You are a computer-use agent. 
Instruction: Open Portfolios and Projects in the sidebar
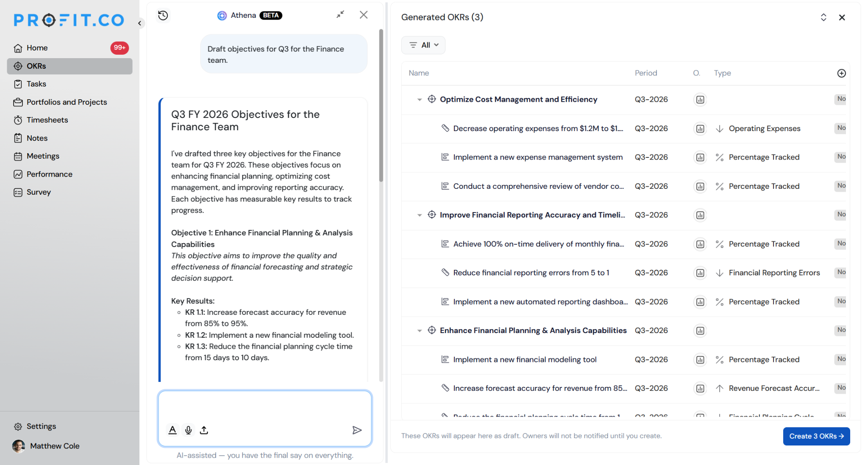click(70, 102)
